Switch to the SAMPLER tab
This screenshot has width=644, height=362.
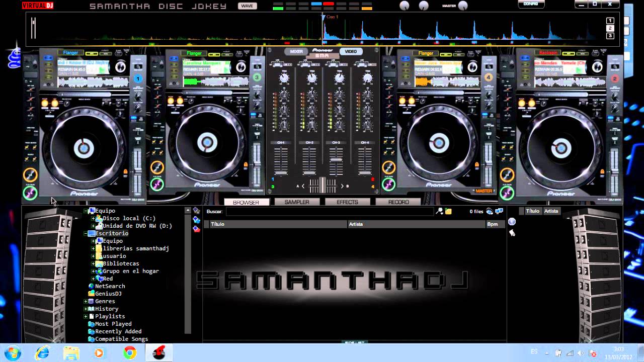[x=297, y=202]
